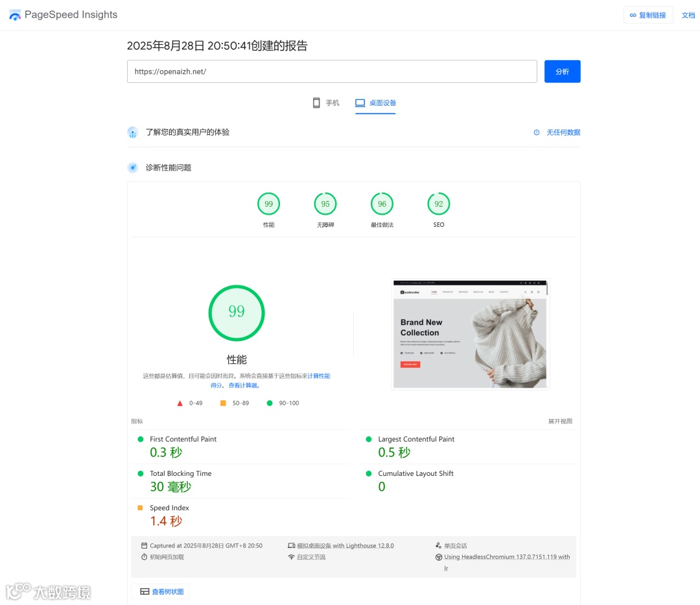Click the green dot beside Total Blocking Time
700x605 pixels.
pos(141,474)
